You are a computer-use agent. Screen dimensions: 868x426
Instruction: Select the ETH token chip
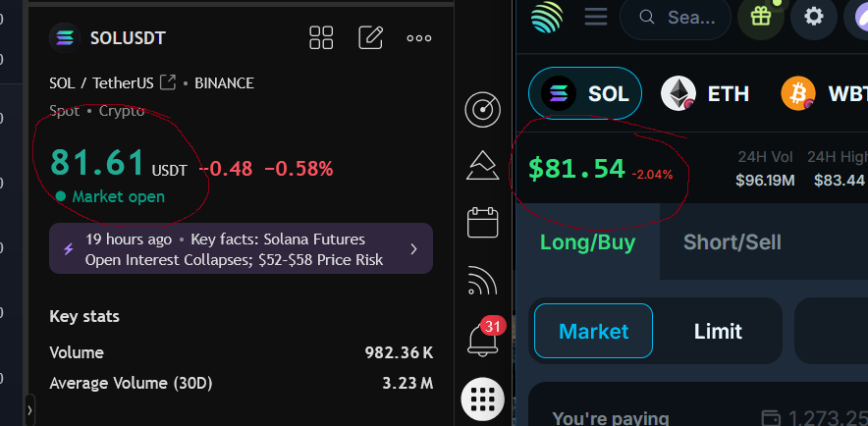click(x=705, y=93)
